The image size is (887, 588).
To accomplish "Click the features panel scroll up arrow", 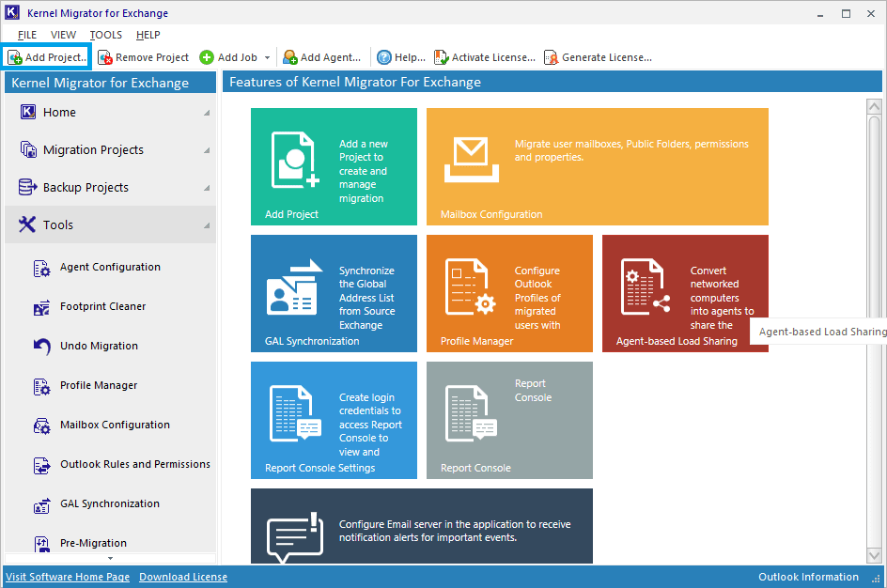I will [x=874, y=106].
